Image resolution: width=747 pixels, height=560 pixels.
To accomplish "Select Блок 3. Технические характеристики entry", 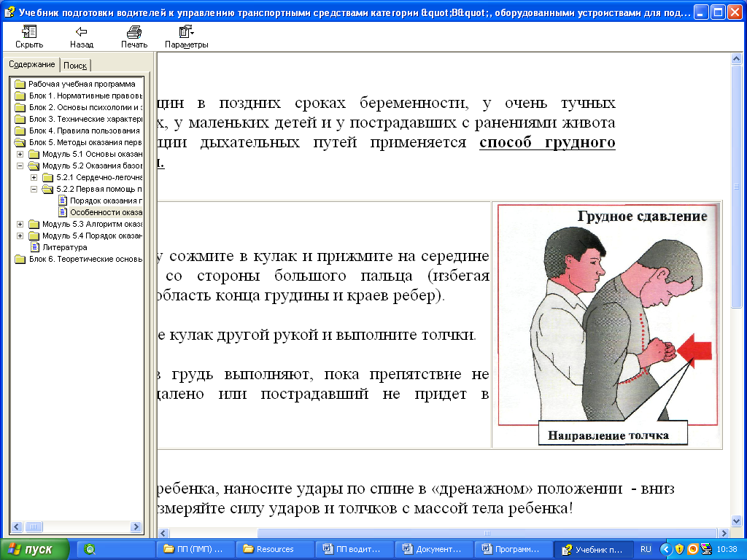I will coord(85,119).
